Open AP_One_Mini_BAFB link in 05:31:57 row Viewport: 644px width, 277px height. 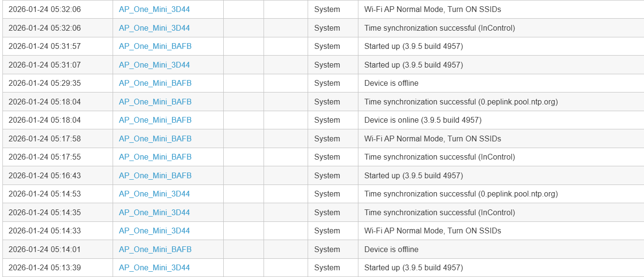coord(155,46)
